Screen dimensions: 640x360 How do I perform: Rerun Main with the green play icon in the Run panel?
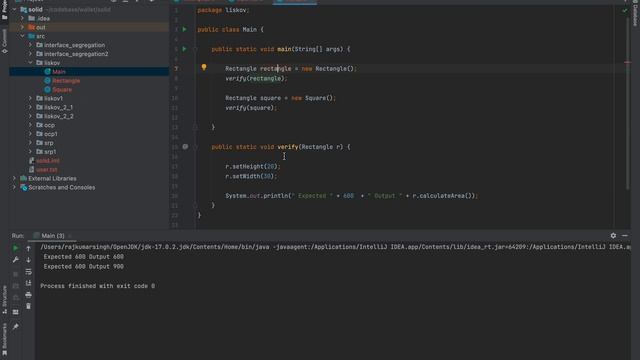(16, 248)
